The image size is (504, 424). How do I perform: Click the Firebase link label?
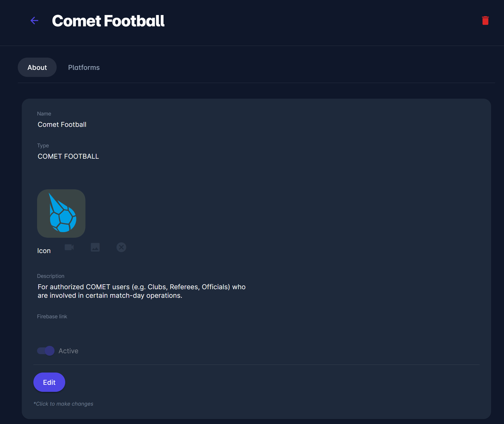[52, 316]
